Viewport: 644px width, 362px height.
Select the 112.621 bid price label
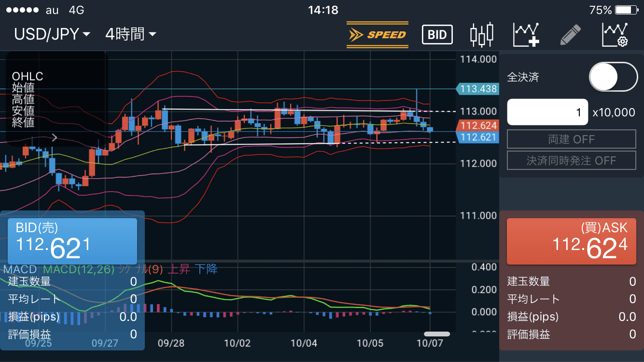(x=477, y=138)
